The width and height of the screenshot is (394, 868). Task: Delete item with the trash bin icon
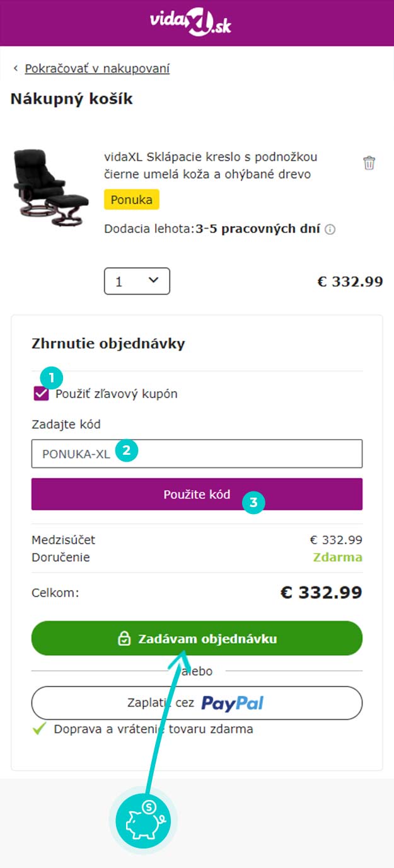point(369,163)
